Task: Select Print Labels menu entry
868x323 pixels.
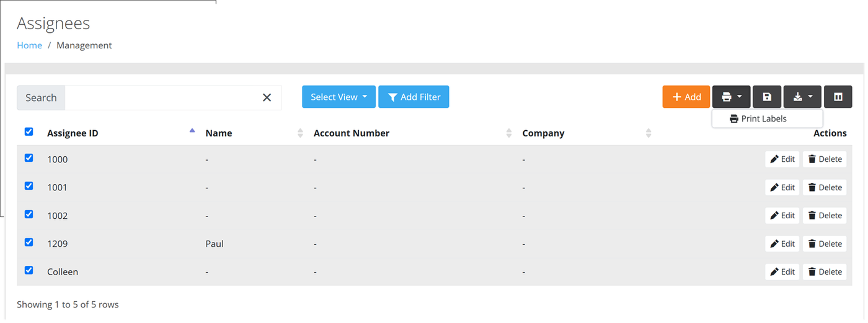Action: click(767, 118)
